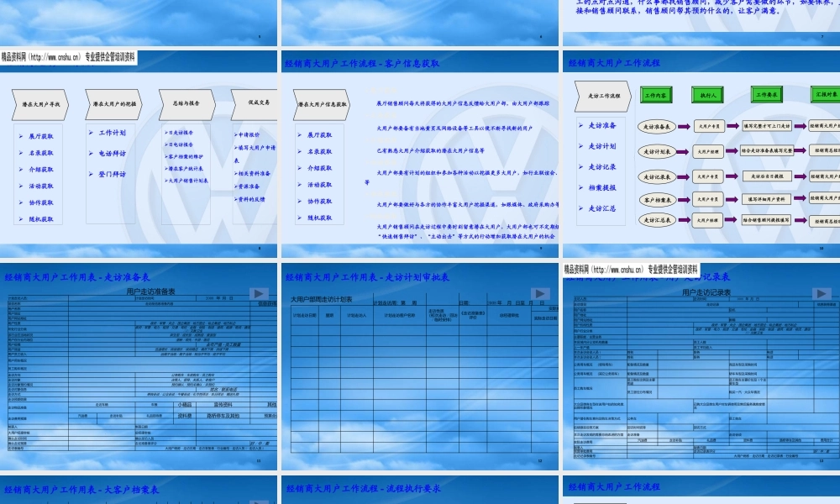Click 活动获取 under 潜在大用户寻找
Image resolution: width=840 pixels, height=504 pixels.
40,186
